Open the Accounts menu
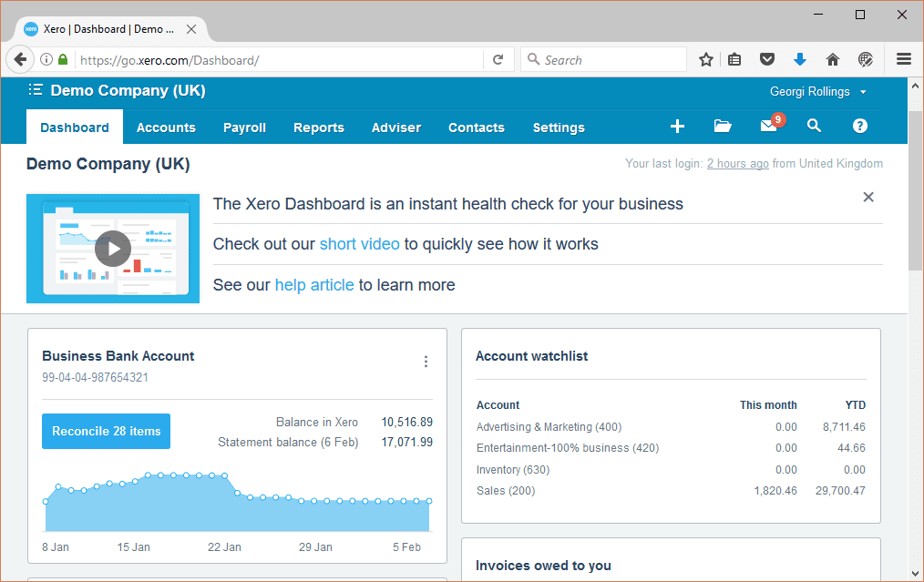This screenshot has width=924, height=582. (x=166, y=128)
